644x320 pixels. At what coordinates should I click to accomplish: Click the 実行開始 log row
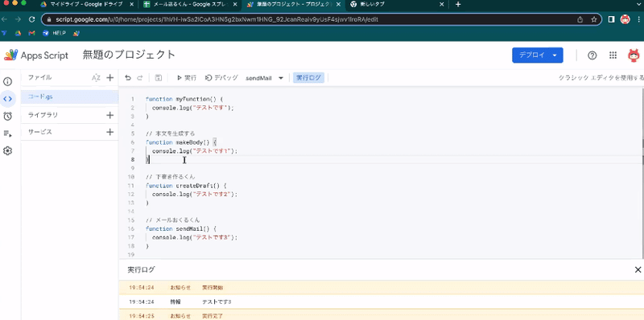381,288
